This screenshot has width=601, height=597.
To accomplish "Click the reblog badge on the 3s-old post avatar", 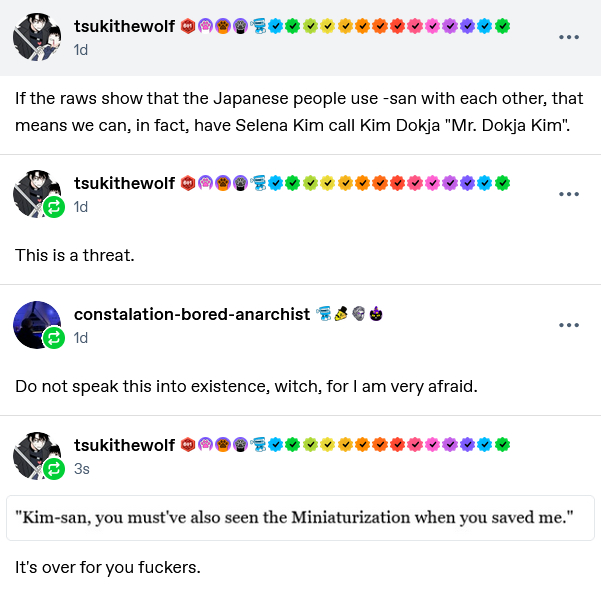I will click(54, 469).
